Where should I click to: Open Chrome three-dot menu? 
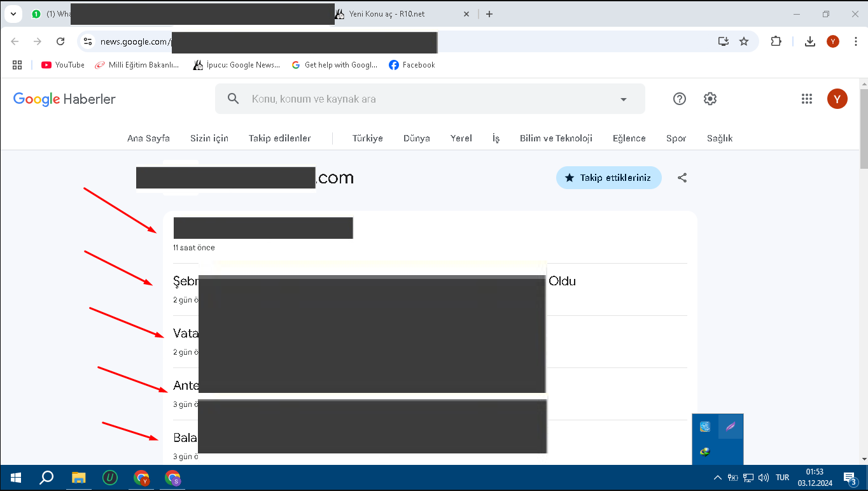[856, 41]
